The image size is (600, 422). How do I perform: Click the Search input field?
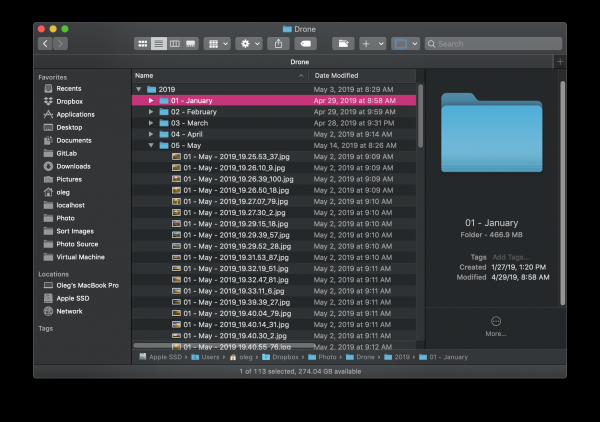495,44
